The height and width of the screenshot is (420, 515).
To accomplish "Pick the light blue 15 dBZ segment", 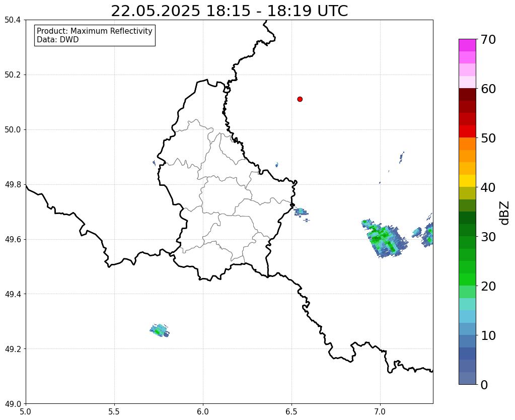I will 467,316.
